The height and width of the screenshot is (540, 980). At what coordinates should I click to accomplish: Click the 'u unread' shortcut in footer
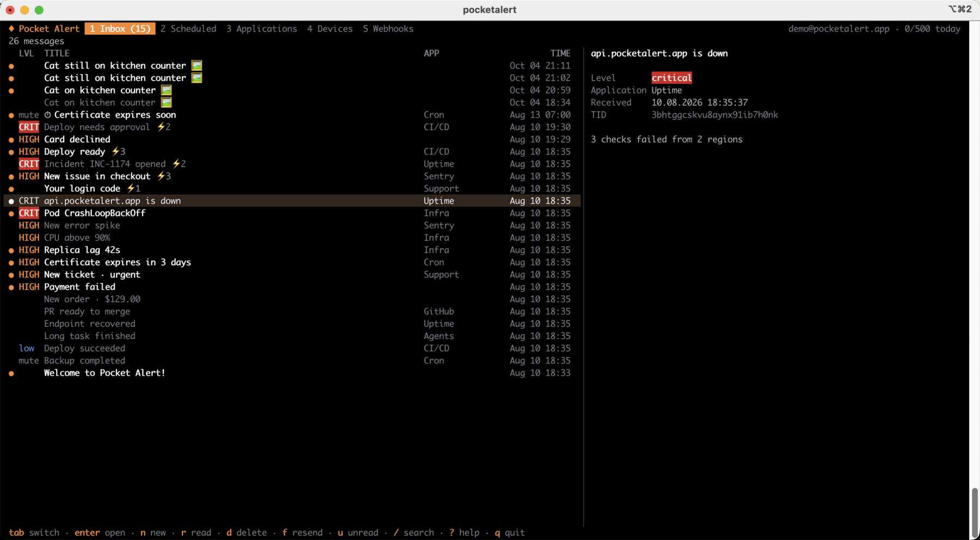[358, 533]
